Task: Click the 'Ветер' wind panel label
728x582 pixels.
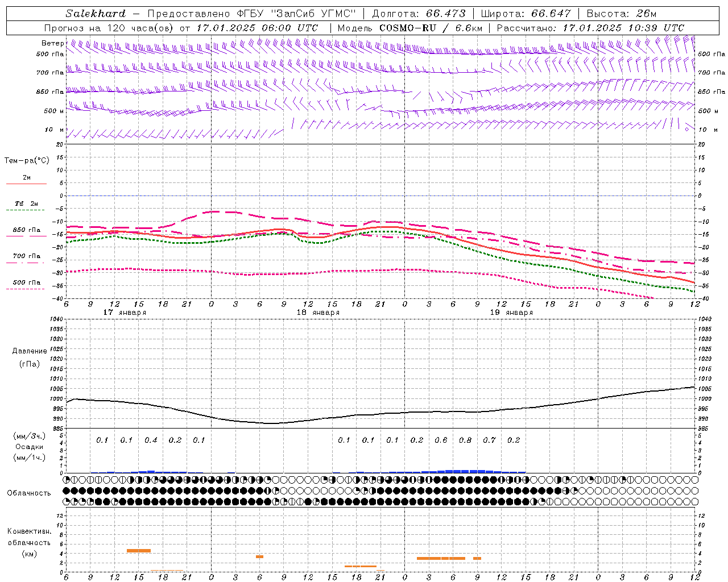Action: 52,43
